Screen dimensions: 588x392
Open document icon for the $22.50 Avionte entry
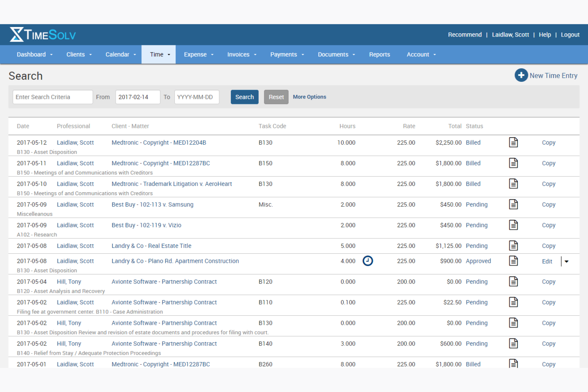pos(513,302)
